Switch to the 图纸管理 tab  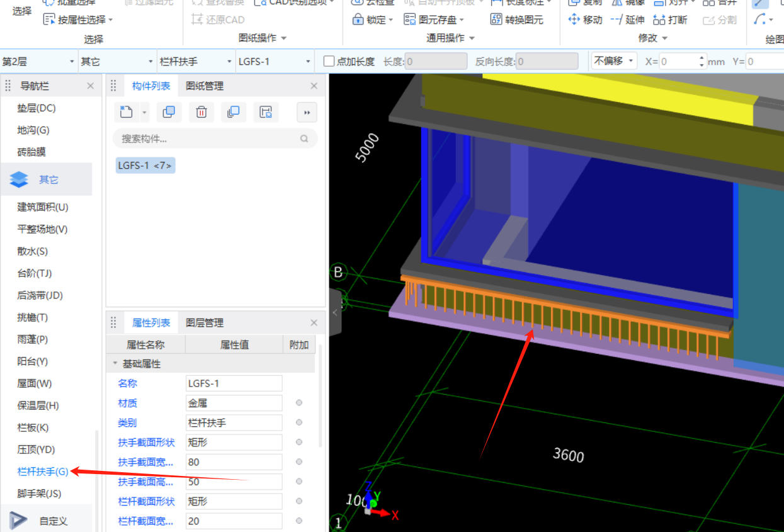205,86
